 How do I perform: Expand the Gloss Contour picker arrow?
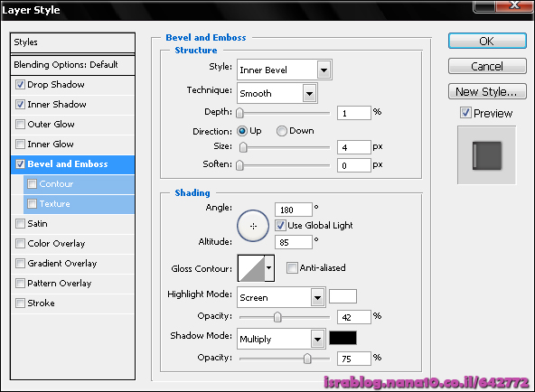tap(269, 268)
